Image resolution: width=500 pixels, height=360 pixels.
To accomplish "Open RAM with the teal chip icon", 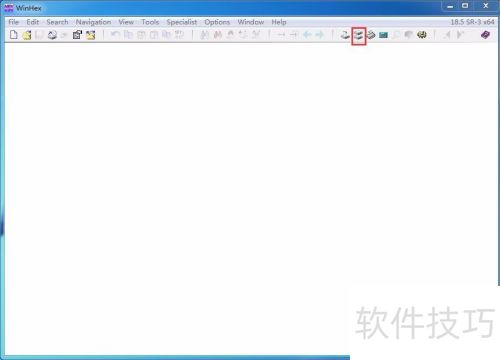I will click(384, 35).
